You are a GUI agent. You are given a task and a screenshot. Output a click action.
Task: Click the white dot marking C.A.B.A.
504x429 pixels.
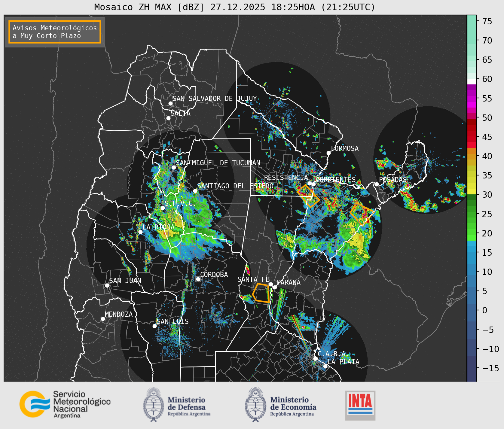pos(316,358)
